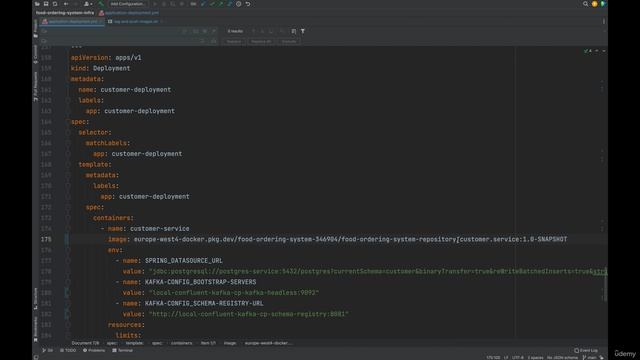Reload all files from disk
Image resolution: width=640 pixels, height=360 pixels.
(55, 4)
